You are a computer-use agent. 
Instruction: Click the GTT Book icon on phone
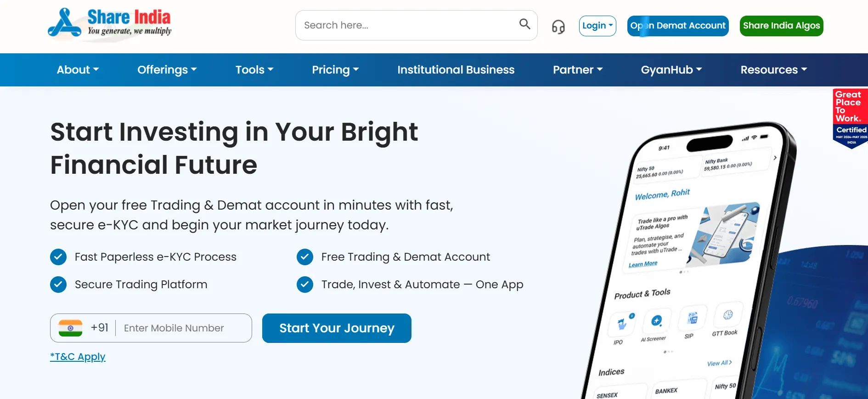727,315
